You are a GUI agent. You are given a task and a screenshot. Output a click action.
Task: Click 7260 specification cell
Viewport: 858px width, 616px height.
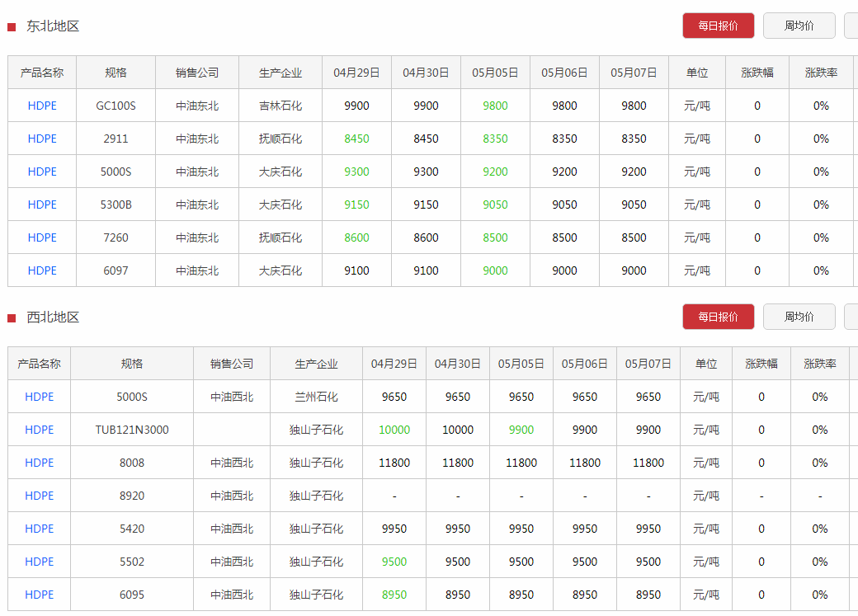[116, 237]
